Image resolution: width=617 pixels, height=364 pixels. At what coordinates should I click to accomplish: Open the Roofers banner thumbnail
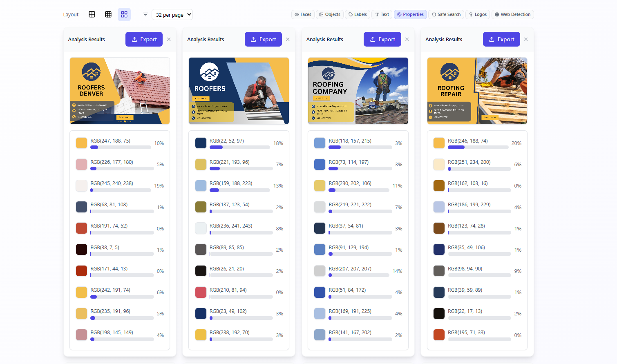tap(239, 91)
